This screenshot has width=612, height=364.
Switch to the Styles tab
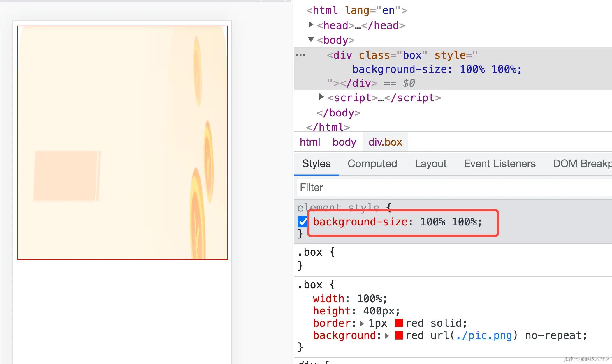pyautogui.click(x=316, y=164)
